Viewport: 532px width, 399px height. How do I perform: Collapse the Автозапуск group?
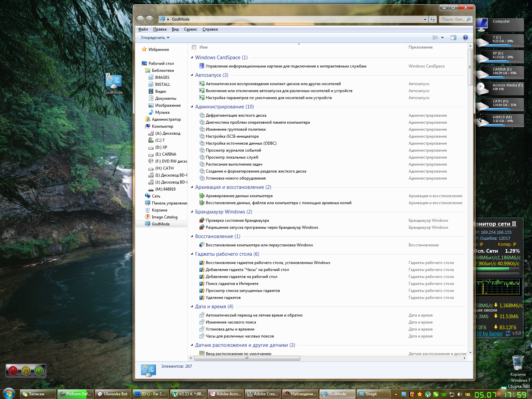pos(192,75)
